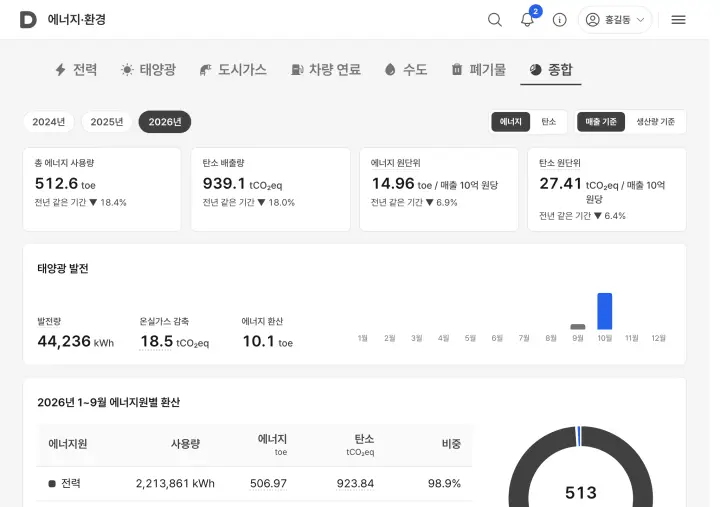Screen dimensions: 720x507
Task: Click the 탄소 배출량 label
Action: [224, 163]
